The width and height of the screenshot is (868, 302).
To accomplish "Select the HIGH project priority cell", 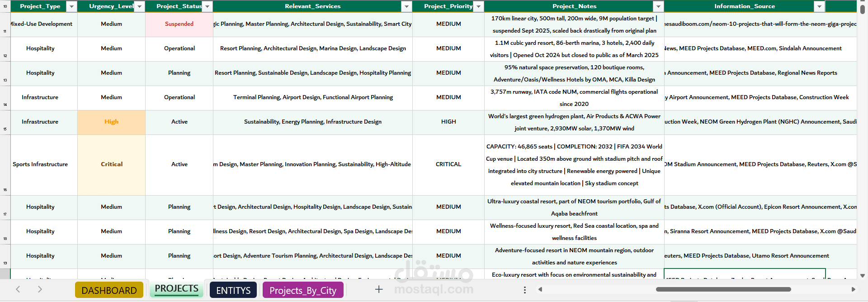I will tap(448, 122).
